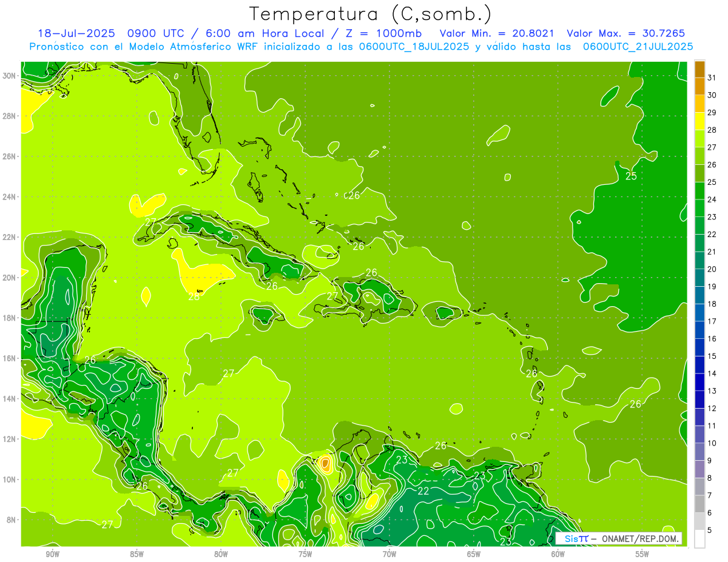Select the "0600UTC_18JUL2025" initialization time
The width and height of the screenshot is (728, 562).
[x=414, y=46]
